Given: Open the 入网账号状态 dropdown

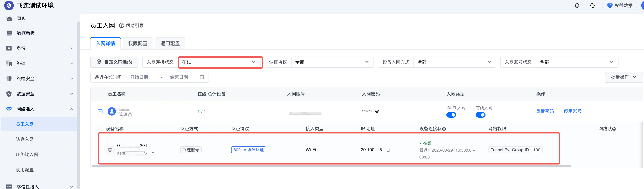Looking at the screenshot, I should click(577, 62).
